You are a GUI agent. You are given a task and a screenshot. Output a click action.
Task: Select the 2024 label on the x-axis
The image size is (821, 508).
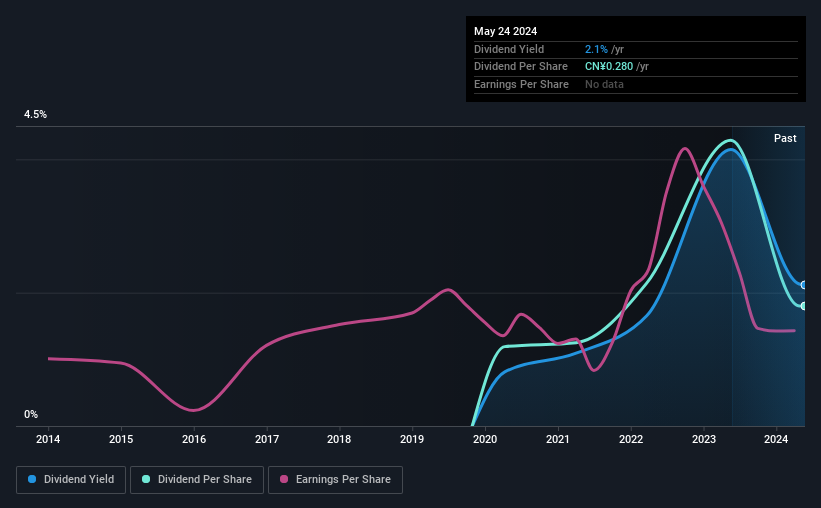point(776,439)
